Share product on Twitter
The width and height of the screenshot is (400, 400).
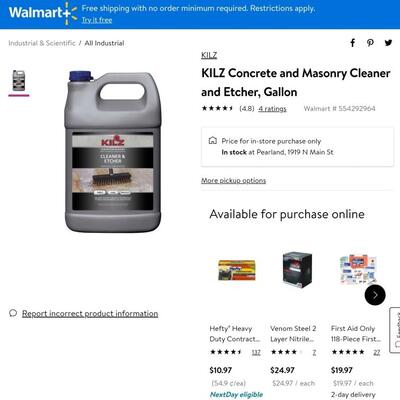388,43
